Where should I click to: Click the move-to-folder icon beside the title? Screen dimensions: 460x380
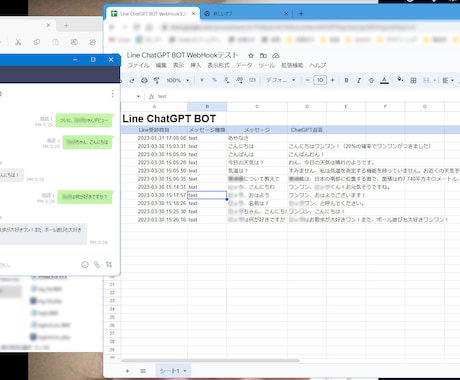tap(263, 55)
